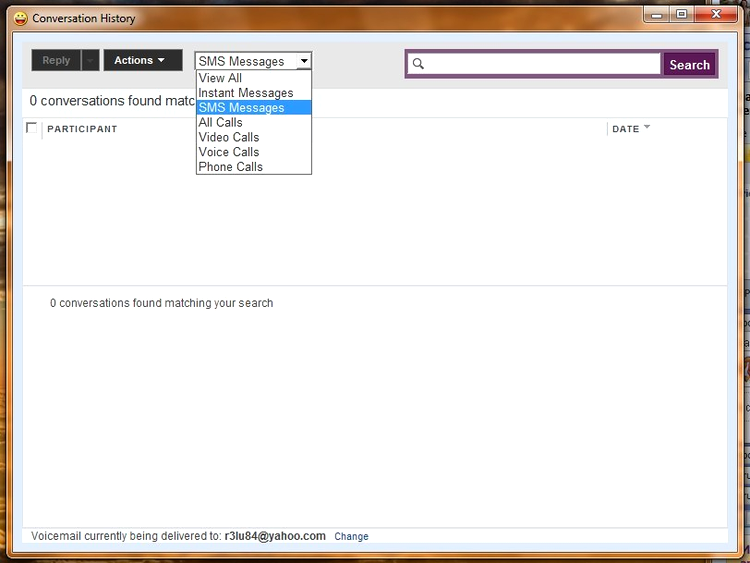The height and width of the screenshot is (563, 750).
Task: Click the PARTICIPANT column header
Action: (82, 129)
